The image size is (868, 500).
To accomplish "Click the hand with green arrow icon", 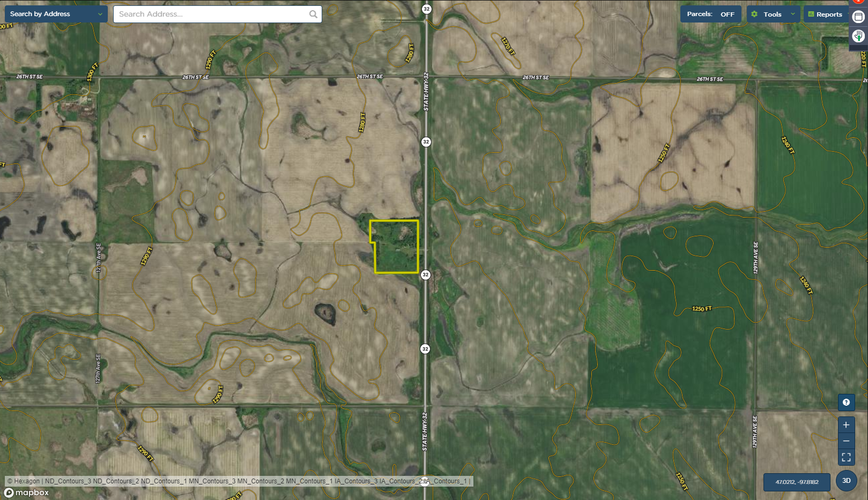I will 858,36.
